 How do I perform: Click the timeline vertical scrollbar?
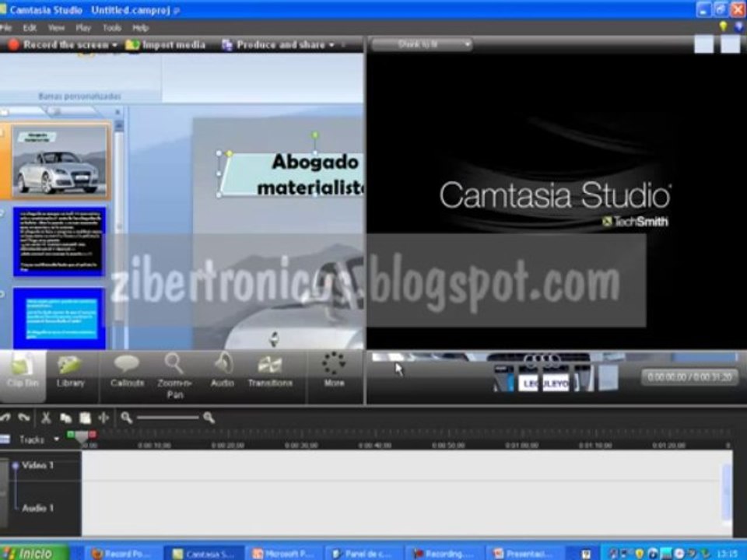coord(727,493)
